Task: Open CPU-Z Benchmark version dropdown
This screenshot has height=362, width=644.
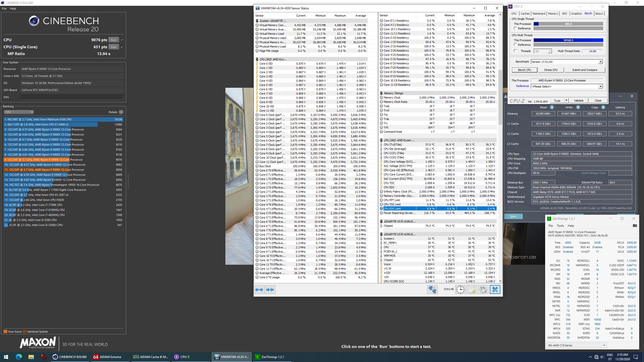Action: click(600, 62)
